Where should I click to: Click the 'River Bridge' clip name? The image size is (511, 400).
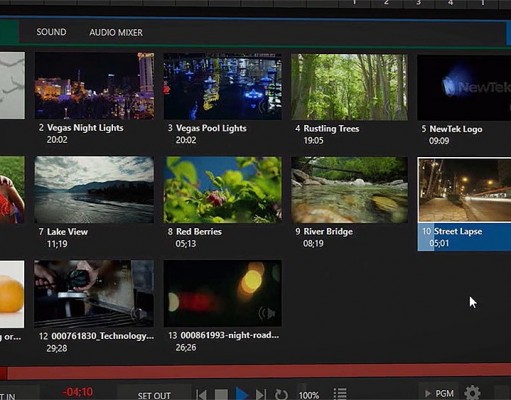click(328, 231)
